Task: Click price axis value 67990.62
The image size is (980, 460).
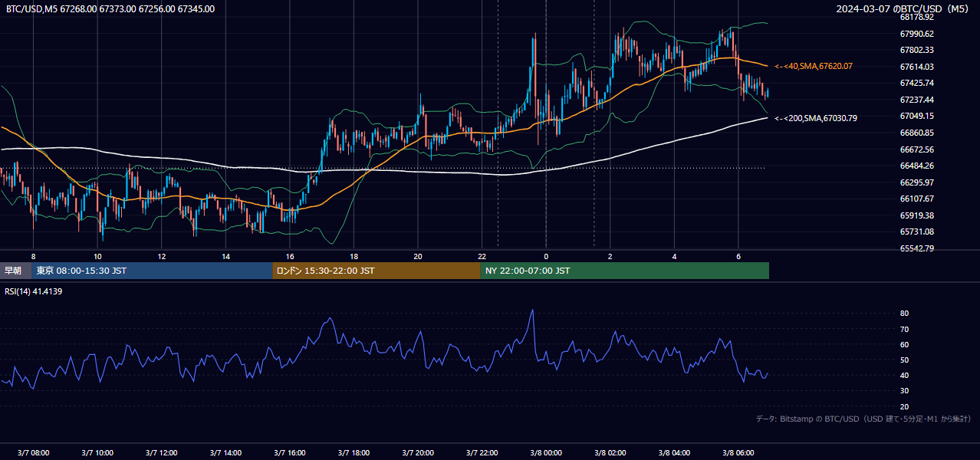Action: [916, 34]
